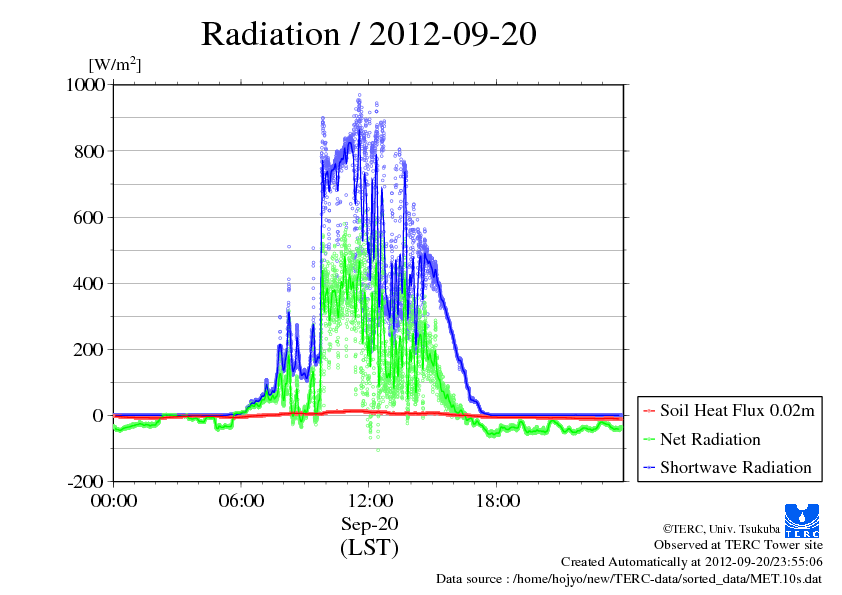The width and height of the screenshot is (842, 595).
Task: Click the green Net Radiation legend marker
Action: pos(649,440)
